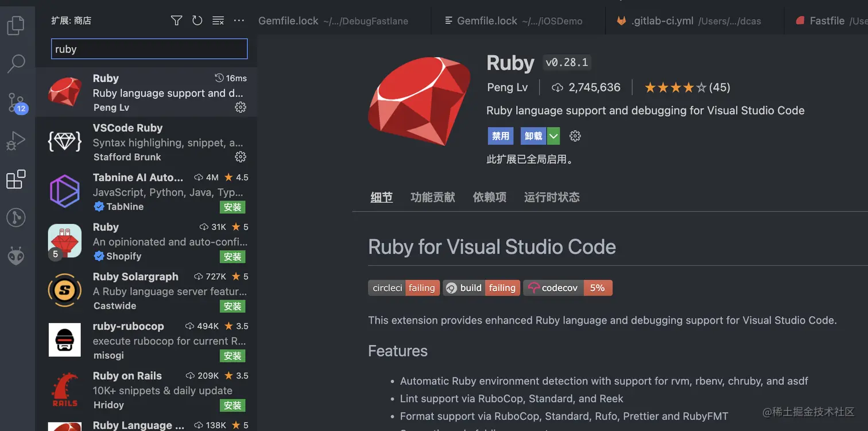Screen dimensions: 868x431
Task: Select the VSCode Ruby list title
Action: point(127,128)
